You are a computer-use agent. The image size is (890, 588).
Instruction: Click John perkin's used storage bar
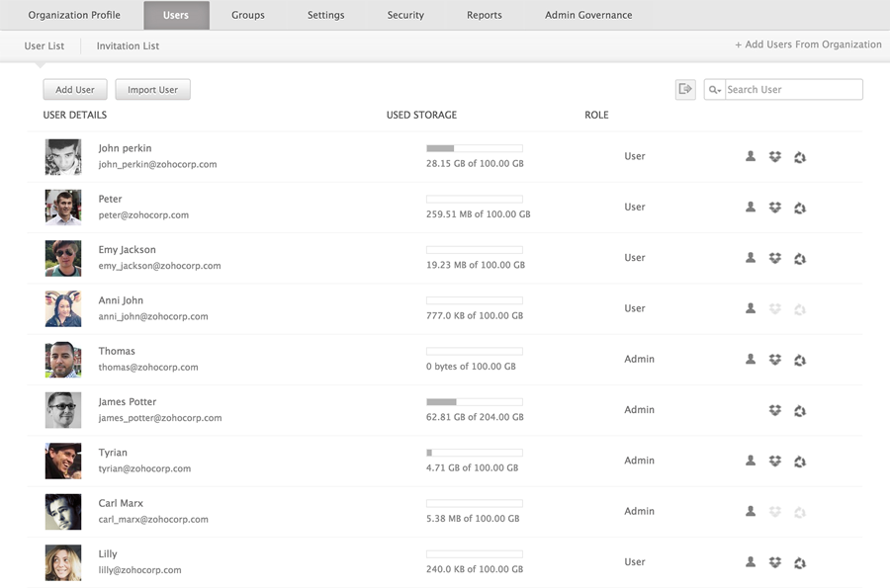tap(474, 148)
